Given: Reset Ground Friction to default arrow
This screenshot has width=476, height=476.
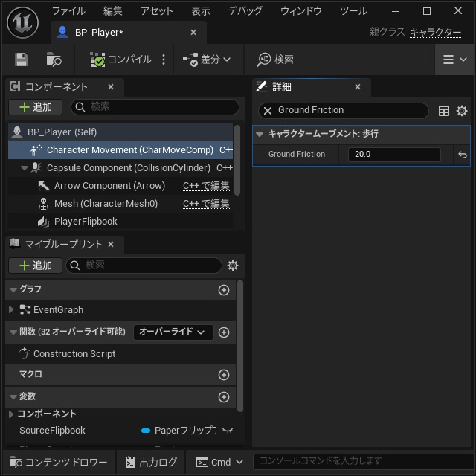Looking at the screenshot, I should point(463,155).
